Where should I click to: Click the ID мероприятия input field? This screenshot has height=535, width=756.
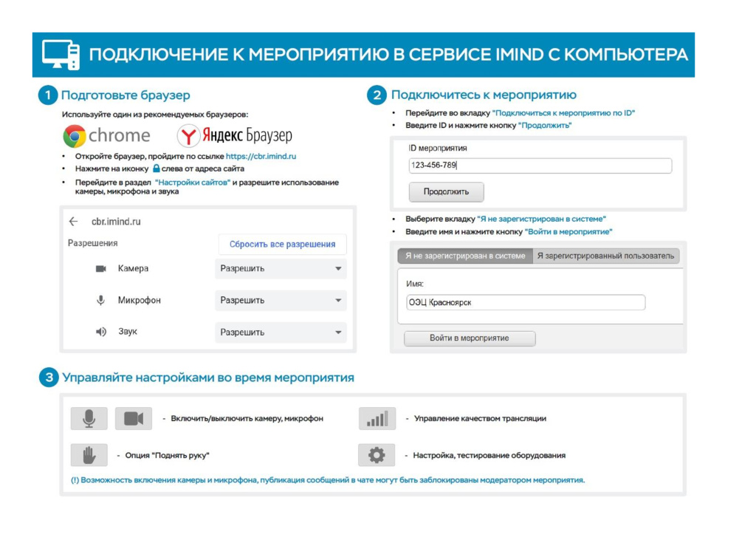click(x=540, y=166)
